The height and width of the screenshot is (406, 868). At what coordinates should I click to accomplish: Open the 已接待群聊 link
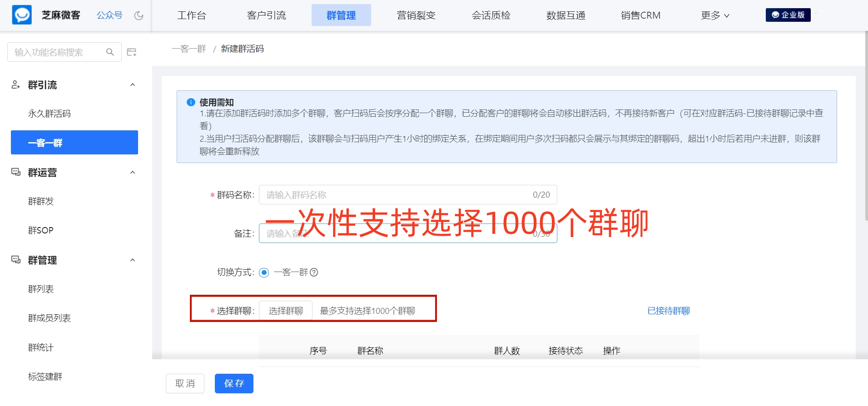coord(669,311)
